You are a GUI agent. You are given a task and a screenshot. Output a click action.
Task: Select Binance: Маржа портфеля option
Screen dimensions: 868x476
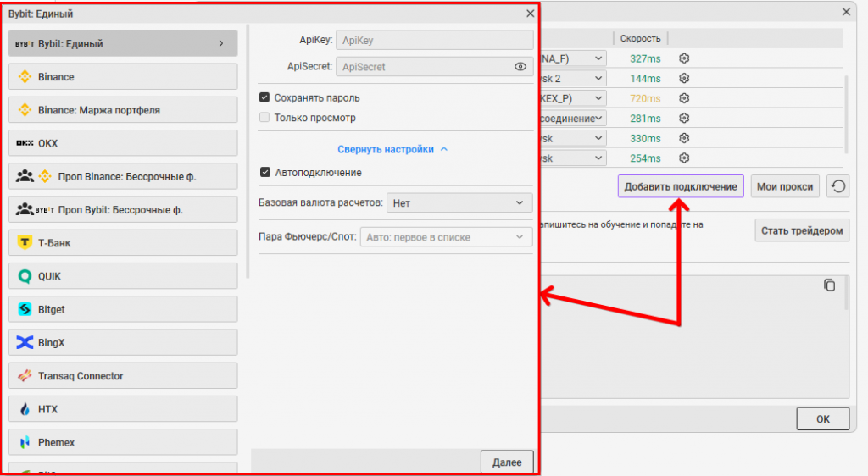click(x=123, y=109)
